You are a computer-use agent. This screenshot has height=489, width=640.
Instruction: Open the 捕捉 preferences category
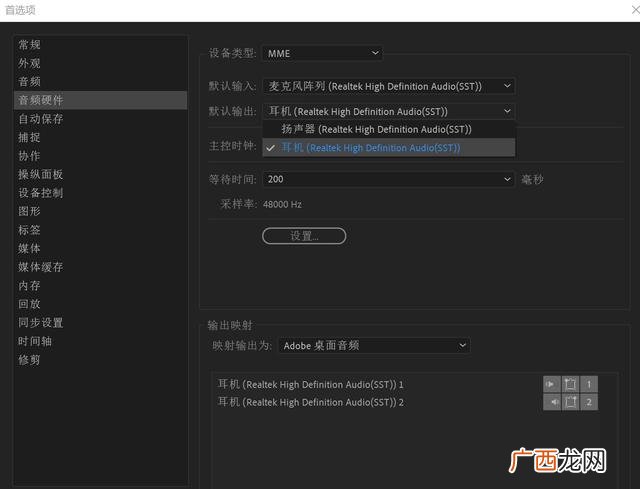(x=100, y=137)
